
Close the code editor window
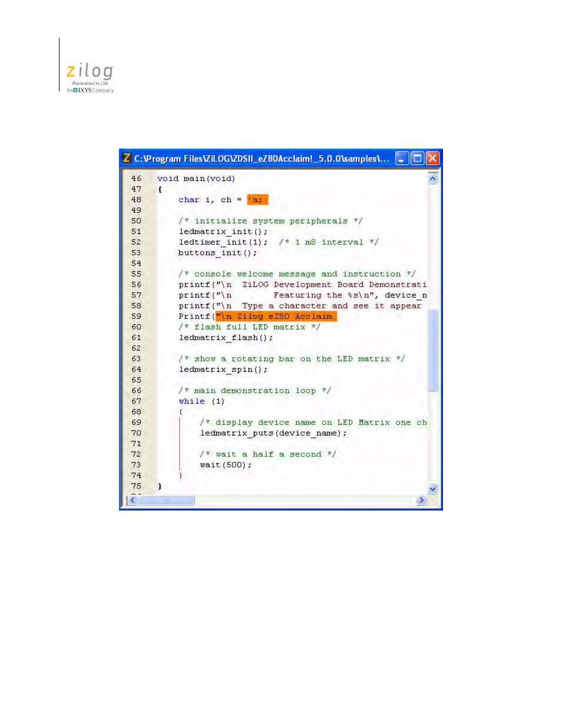(432, 158)
